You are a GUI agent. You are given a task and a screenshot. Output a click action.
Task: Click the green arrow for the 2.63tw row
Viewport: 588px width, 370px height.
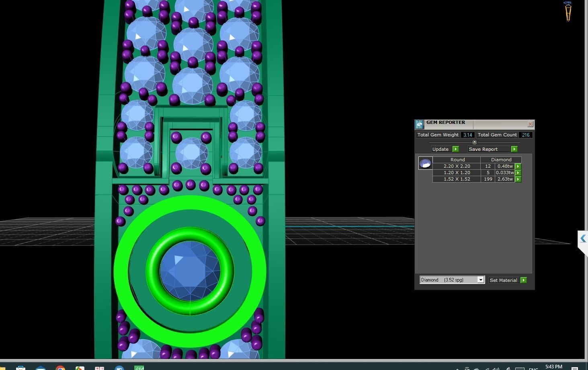(x=518, y=179)
